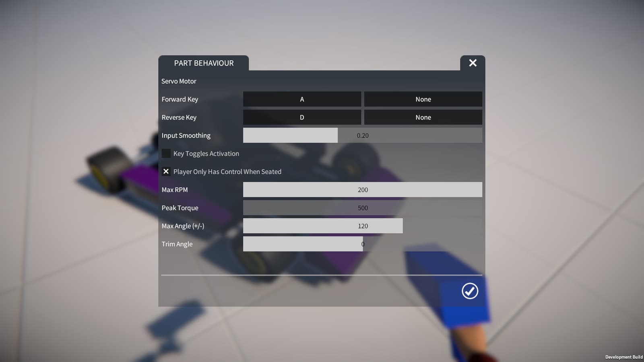Viewport: 644px width, 362px height.
Task: Click the Trim Angle label
Action: tap(177, 244)
